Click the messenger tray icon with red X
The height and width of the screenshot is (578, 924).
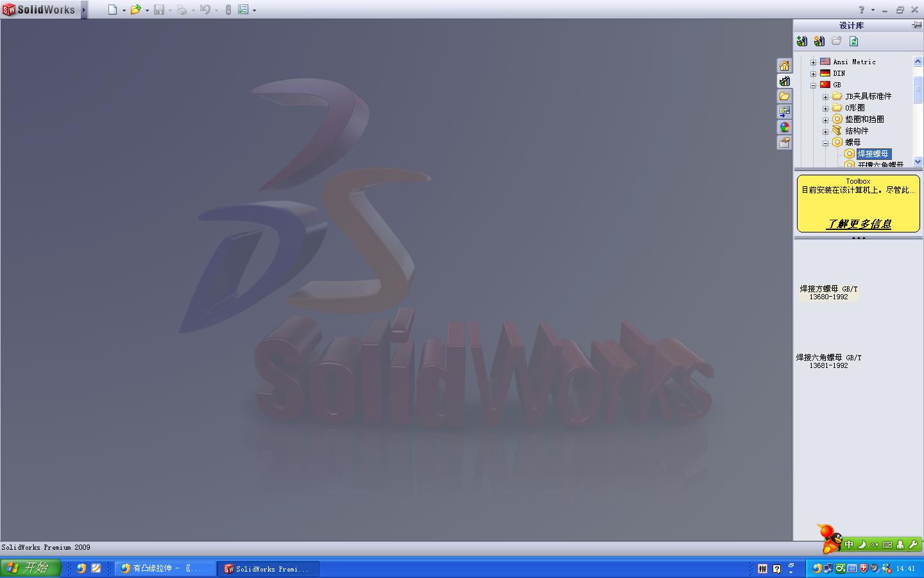[887, 568]
